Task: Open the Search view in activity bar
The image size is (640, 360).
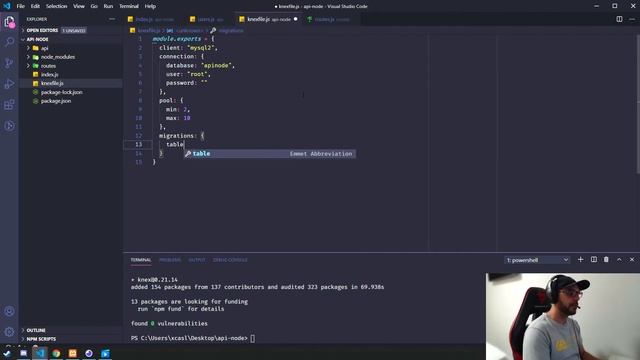Action: tap(9, 42)
